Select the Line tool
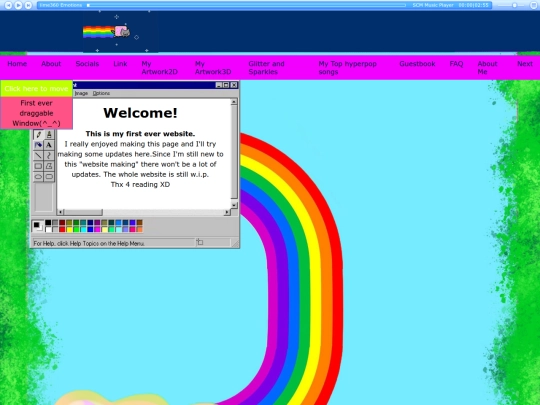Viewport: 540px width, 405px height. 38,156
